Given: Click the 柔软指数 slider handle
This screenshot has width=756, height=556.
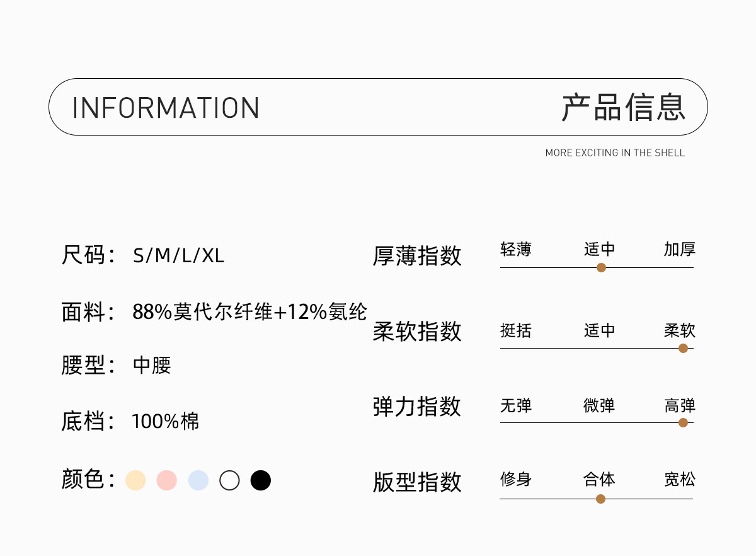Looking at the screenshot, I should tap(683, 348).
